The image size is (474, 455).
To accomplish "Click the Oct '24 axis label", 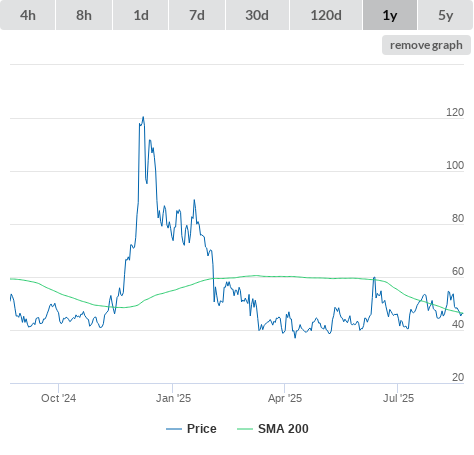I will pos(58,398).
